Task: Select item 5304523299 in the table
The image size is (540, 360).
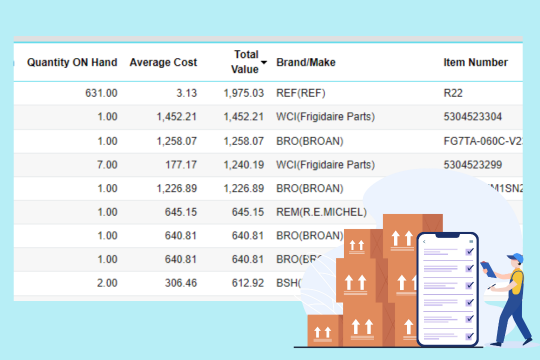Action: point(472,165)
